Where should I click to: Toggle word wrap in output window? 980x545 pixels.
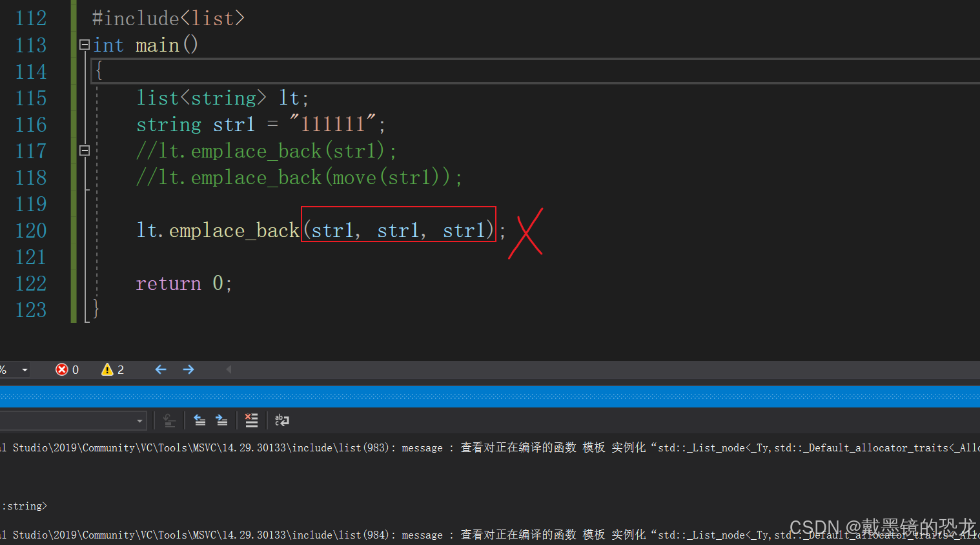pos(282,420)
